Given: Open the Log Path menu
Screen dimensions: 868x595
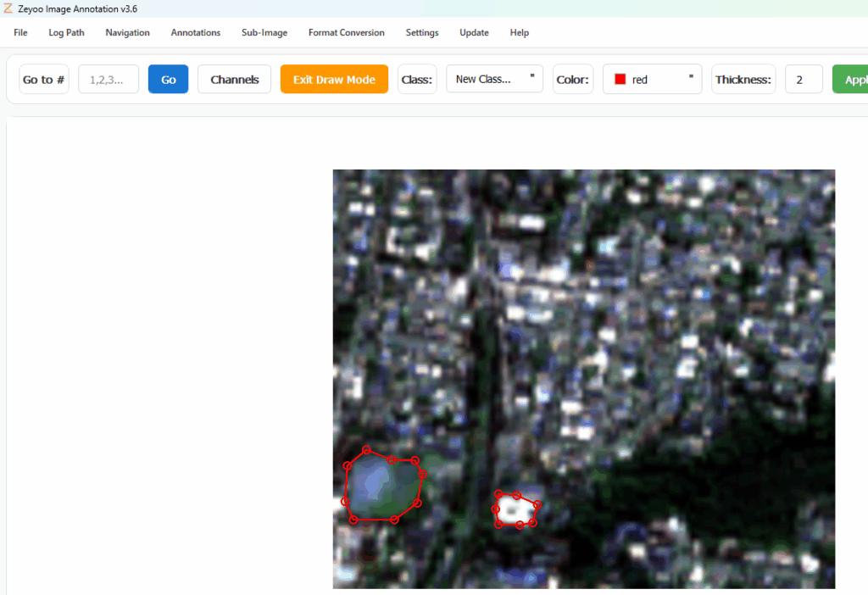Looking at the screenshot, I should pyautogui.click(x=66, y=33).
